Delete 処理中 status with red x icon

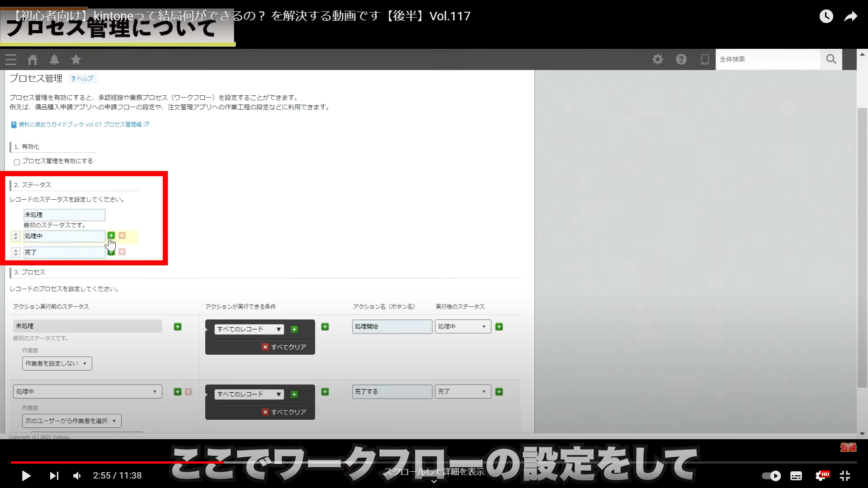[x=122, y=235]
